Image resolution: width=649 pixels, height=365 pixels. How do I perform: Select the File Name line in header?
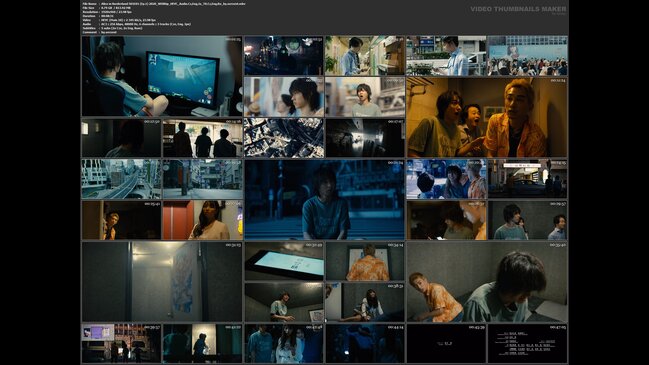click(x=164, y=4)
